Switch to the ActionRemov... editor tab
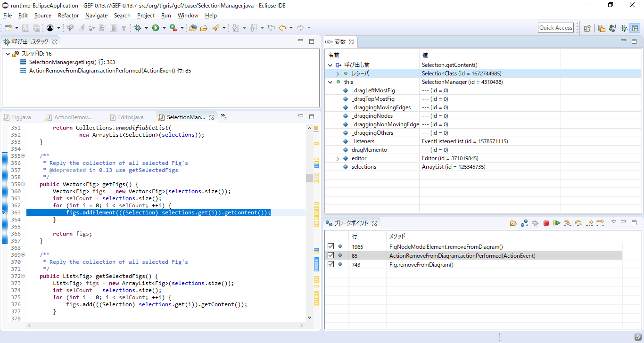This screenshot has width=644, height=343. click(x=69, y=117)
